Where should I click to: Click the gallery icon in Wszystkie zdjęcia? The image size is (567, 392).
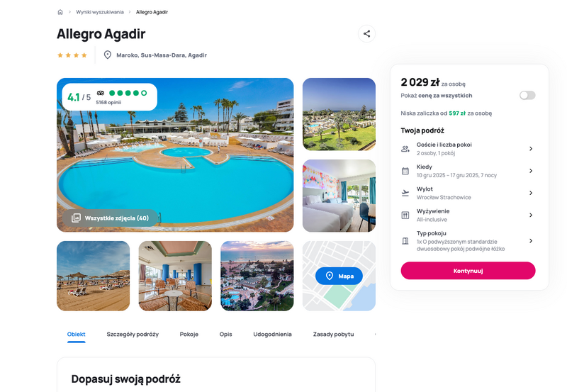[76, 218]
